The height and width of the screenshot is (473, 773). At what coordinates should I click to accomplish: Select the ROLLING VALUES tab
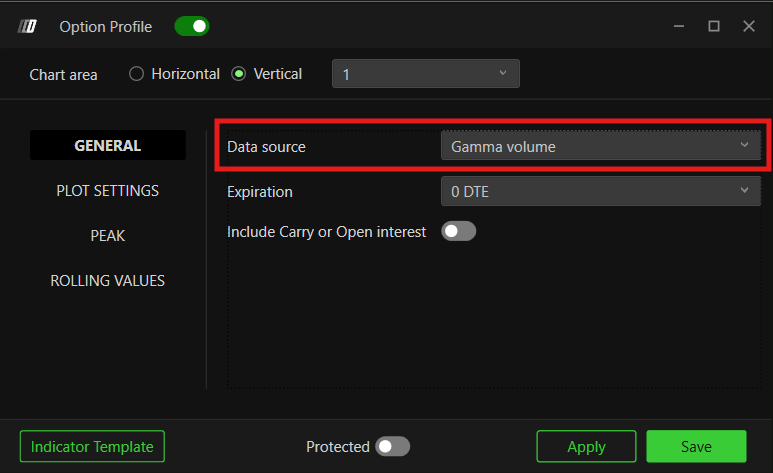[108, 281]
